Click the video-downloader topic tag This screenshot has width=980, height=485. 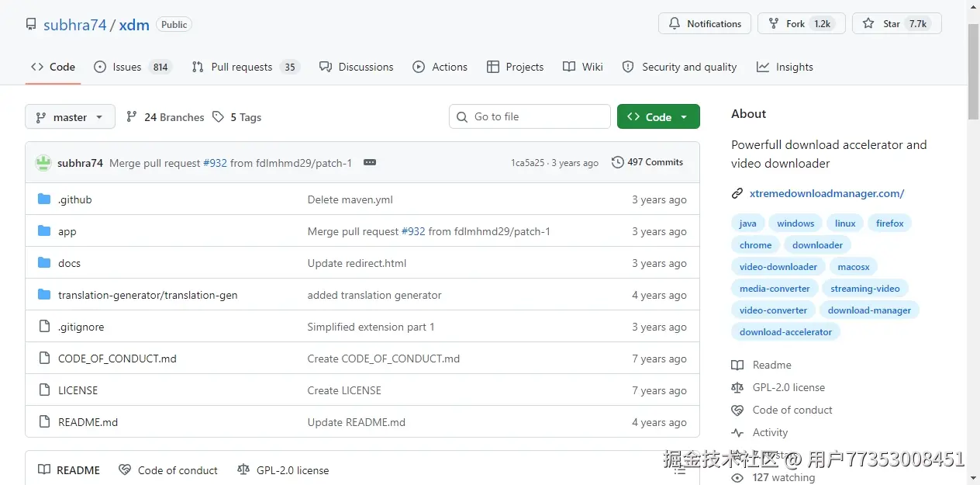point(778,267)
